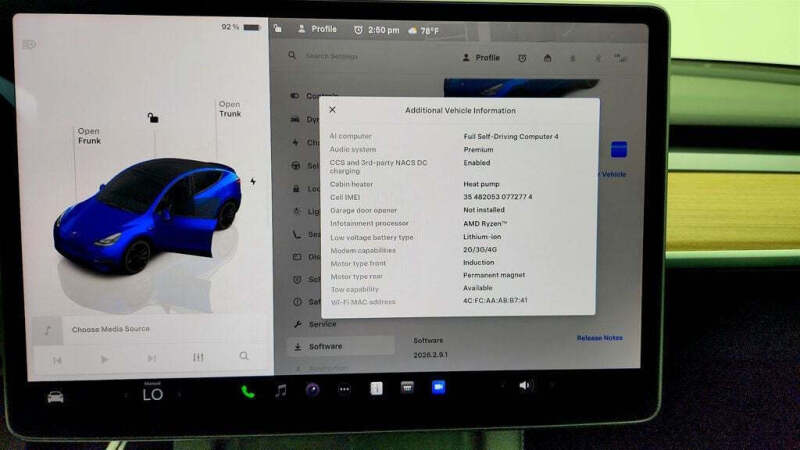
Task: Tap the 'Heat pump' cabin heater value
Action: click(x=481, y=184)
